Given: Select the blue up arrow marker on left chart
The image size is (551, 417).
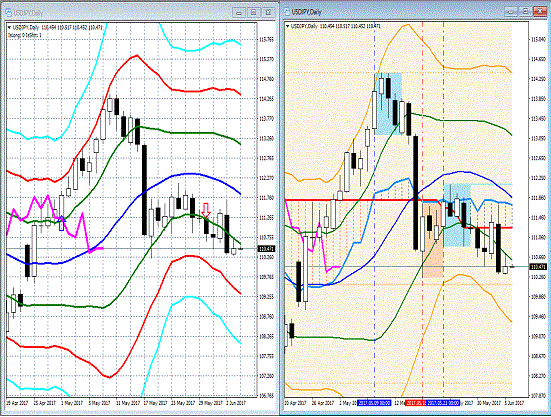Looking at the screenshot, I should click(62, 224).
